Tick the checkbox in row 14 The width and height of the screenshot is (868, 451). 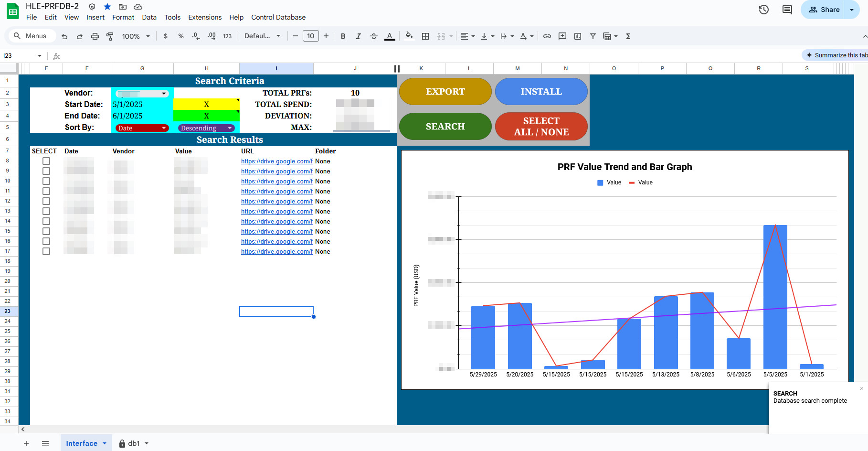46,221
